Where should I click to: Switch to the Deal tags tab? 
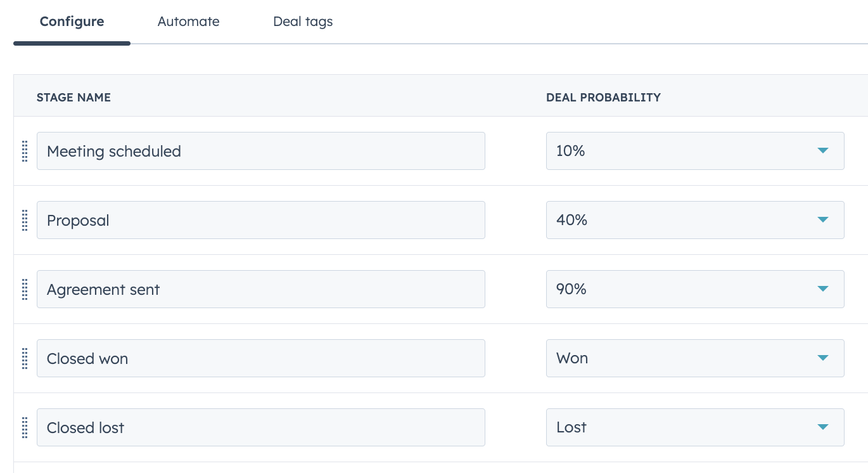pos(303,22)
